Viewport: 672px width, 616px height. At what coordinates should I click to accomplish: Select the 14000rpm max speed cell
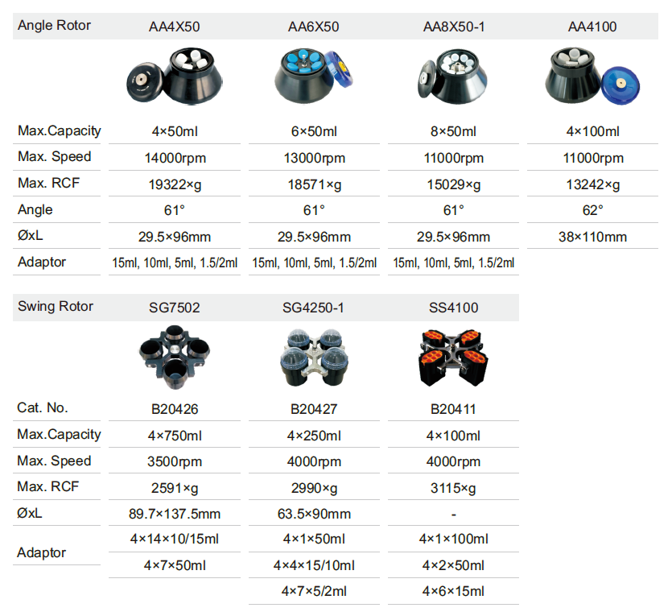175,158
